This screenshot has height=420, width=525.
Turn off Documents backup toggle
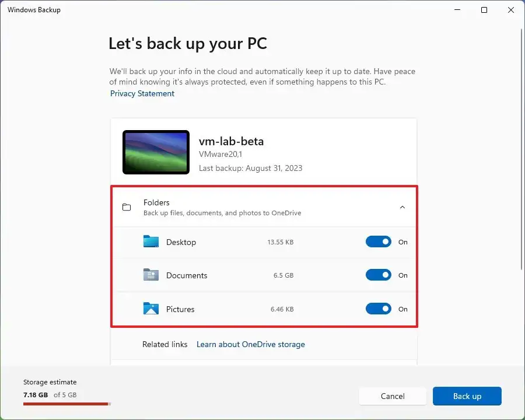(x=378, y=274)
